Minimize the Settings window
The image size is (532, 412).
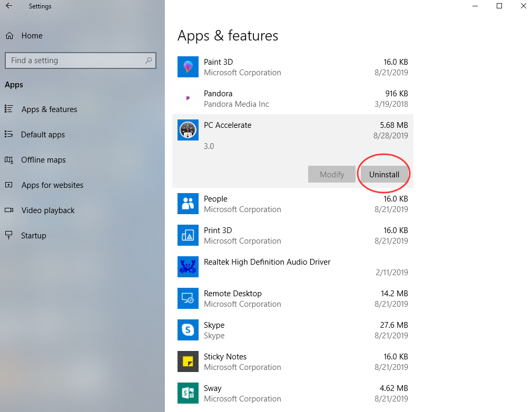(475, 6)
